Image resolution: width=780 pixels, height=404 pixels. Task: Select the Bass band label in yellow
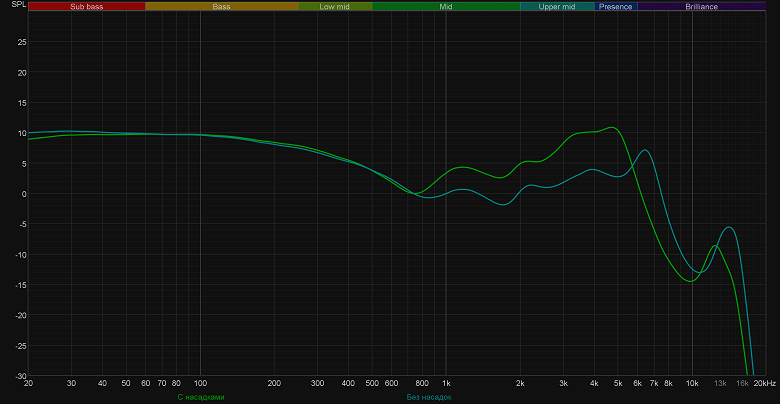tap(221, 6)
